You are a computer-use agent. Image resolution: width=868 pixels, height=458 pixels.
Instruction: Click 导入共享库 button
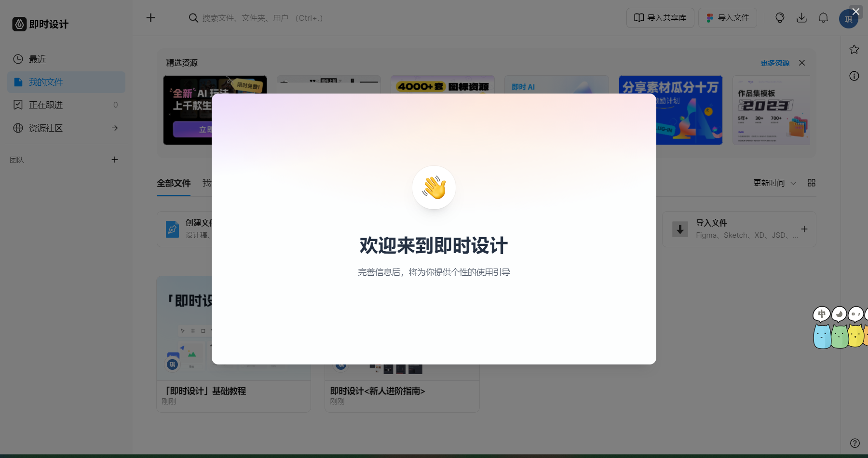[x=660, y=18]
